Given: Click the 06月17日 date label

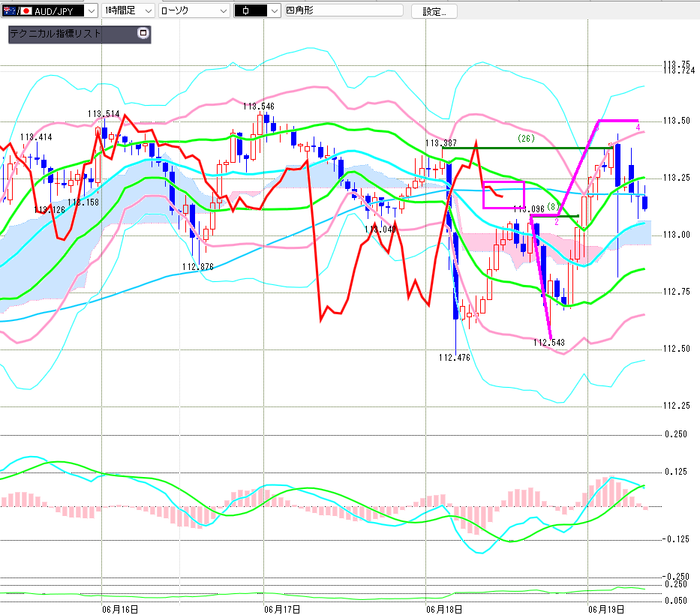Looking at the screenshot, I should (281, 609).
